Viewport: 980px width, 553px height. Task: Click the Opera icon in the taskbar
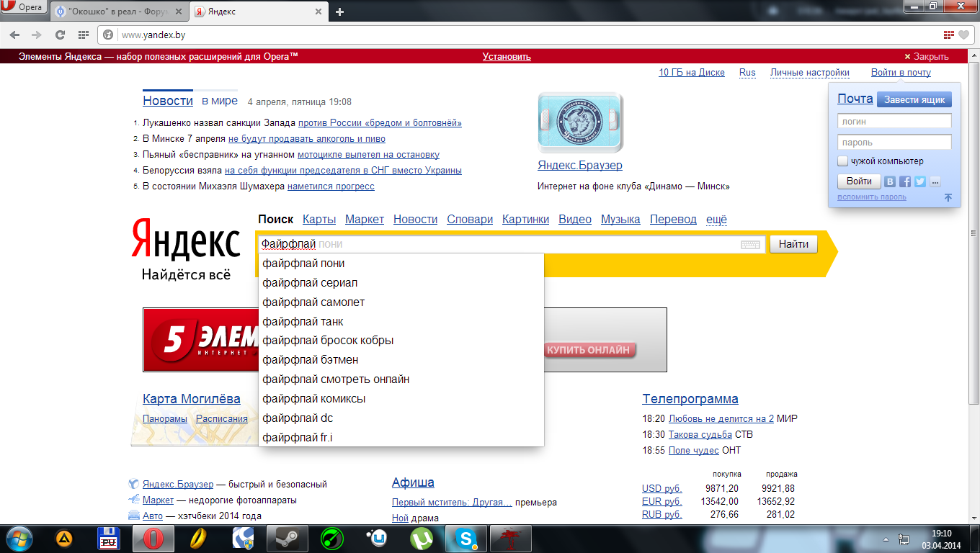pyautogui.click(x=153, y=538)
